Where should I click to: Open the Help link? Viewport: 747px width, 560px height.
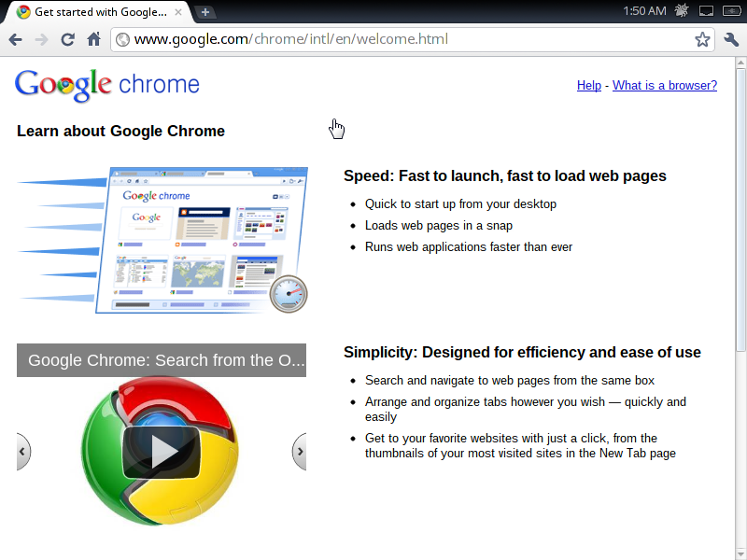[x=589, y=85]
